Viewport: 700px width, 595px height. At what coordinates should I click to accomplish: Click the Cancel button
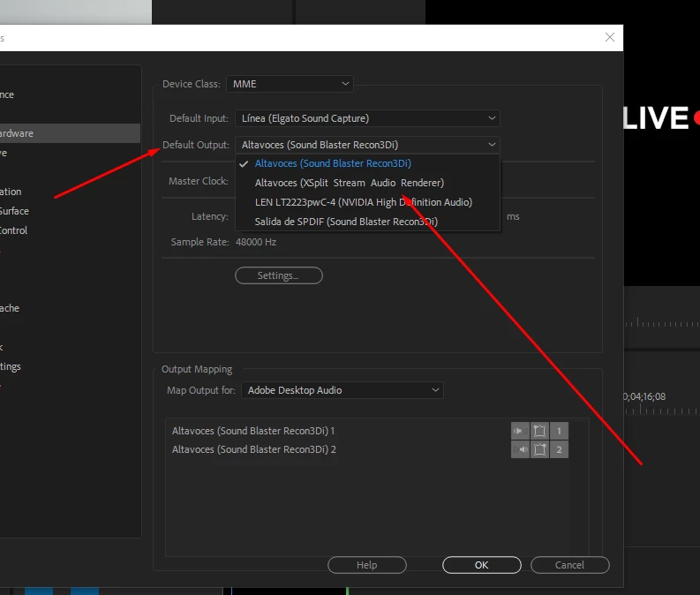[x=569, y=565]
